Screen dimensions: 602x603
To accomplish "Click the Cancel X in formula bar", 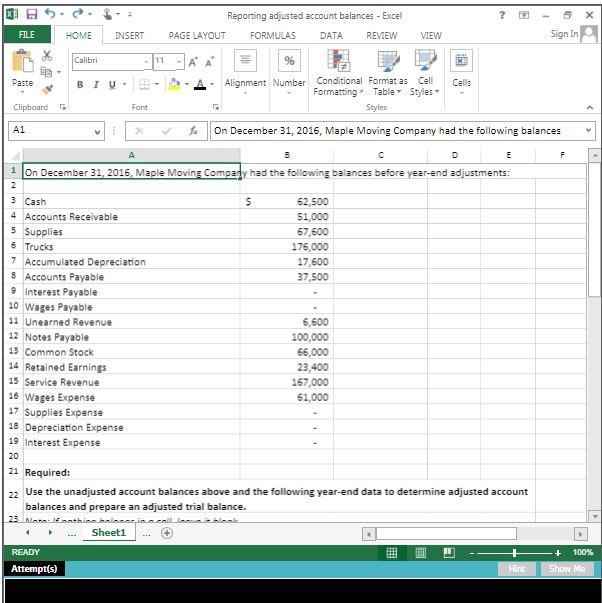I will pyautogui.click(x=139, y=131).
